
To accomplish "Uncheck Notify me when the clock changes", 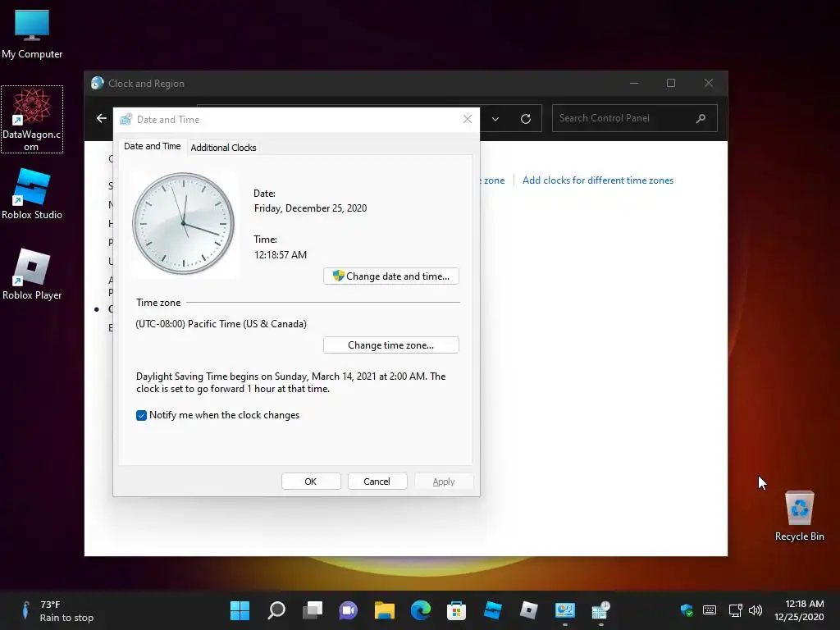I will click(x=141, y=416).
